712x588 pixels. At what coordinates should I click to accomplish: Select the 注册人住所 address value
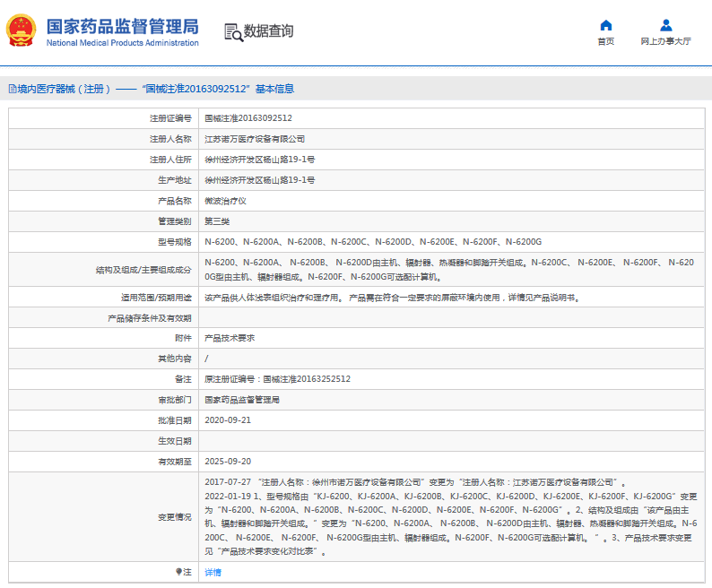click(x=260, y=160)
